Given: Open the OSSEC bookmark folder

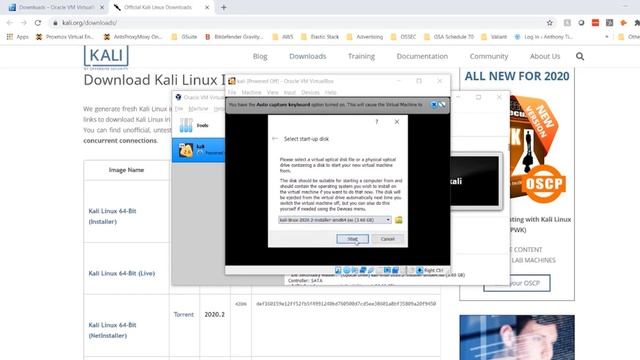Looking at the screenshot, I should coord(403,37).
